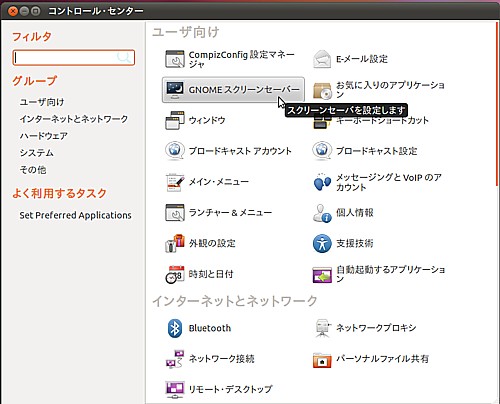Select the インターネットとネットワーク group in the sidebar

coord(74,119)
